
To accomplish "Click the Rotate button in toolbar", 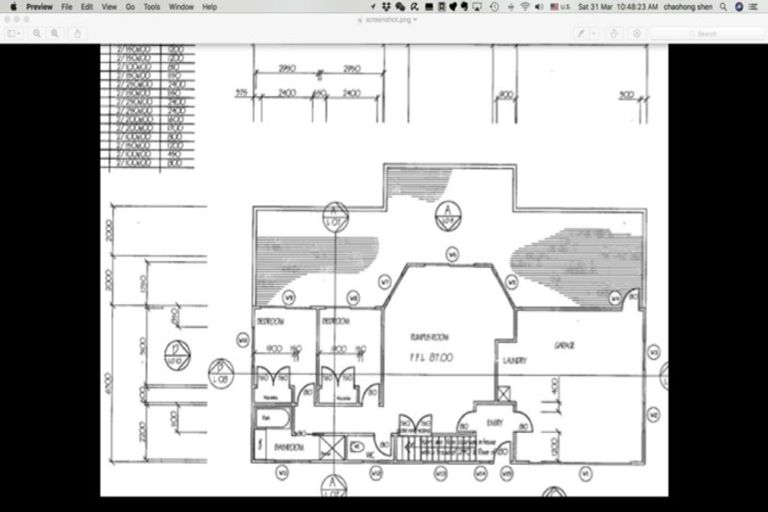I will coord(612,33).
